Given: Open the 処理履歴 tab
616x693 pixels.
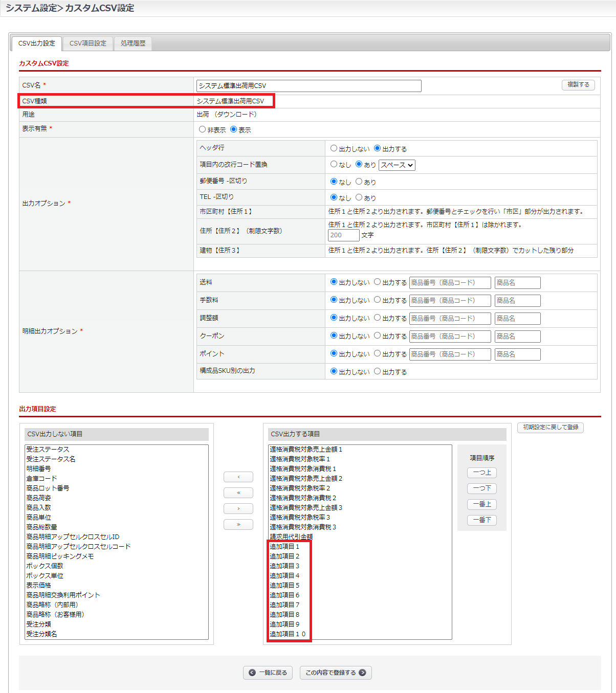Looking at the screenshot, I should (x=133, y=43).
